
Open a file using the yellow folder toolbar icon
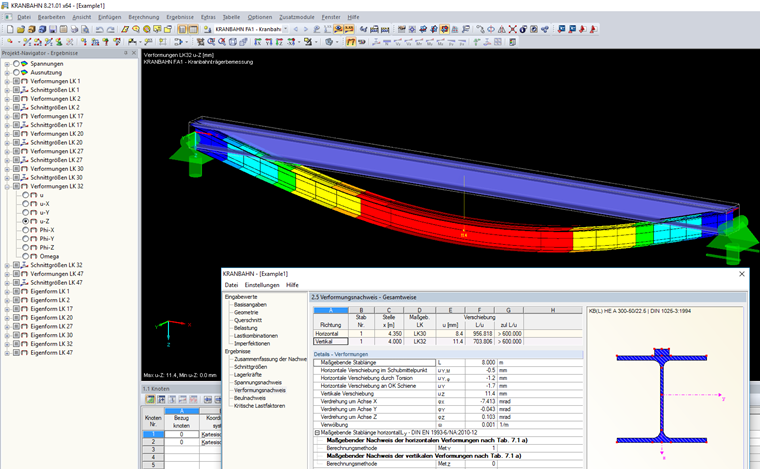(x=21, y=29)
